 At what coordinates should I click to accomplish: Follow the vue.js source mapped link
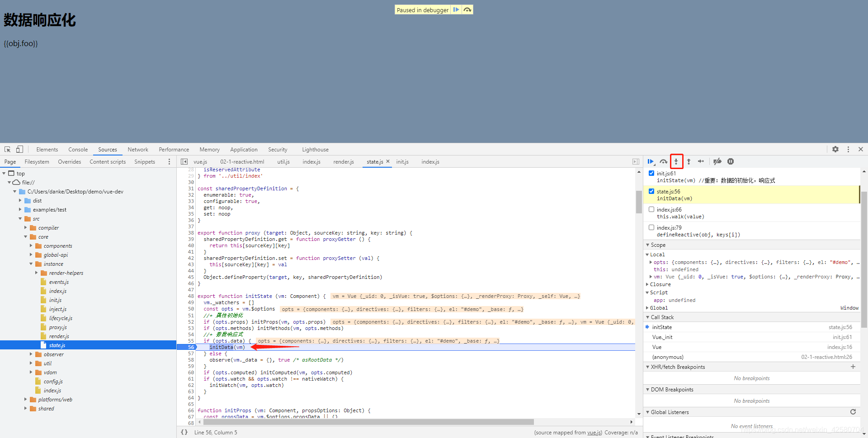pyautogui.click(x=594, y=433)
